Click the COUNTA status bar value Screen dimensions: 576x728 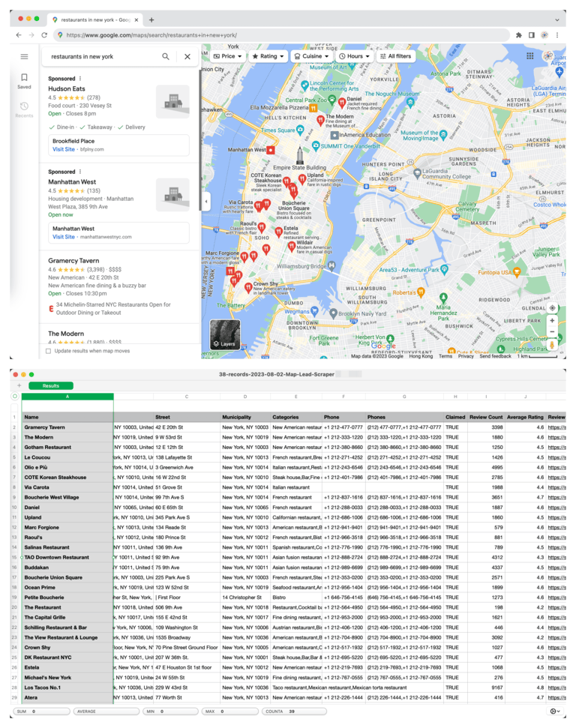295,712
